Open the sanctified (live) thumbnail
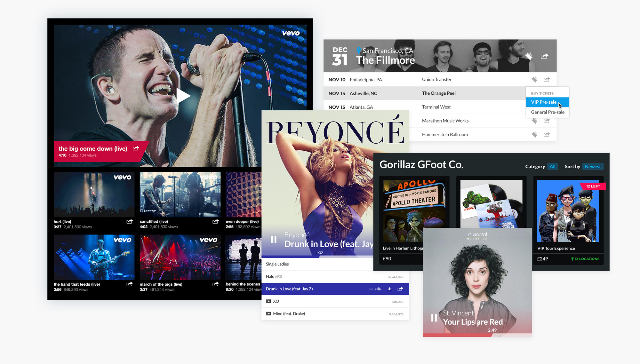Screen dimensions: 640x364 coord(180,195)
